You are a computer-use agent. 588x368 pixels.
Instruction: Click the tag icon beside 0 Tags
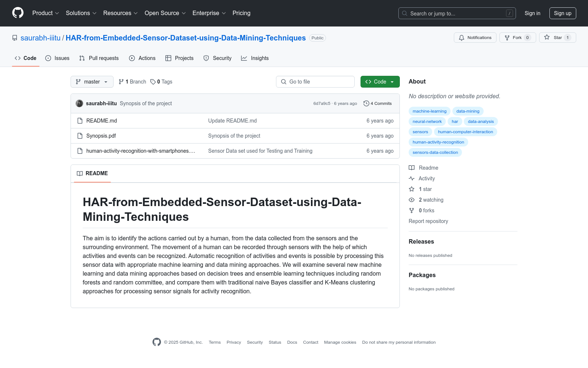click(x=153, y=82)
